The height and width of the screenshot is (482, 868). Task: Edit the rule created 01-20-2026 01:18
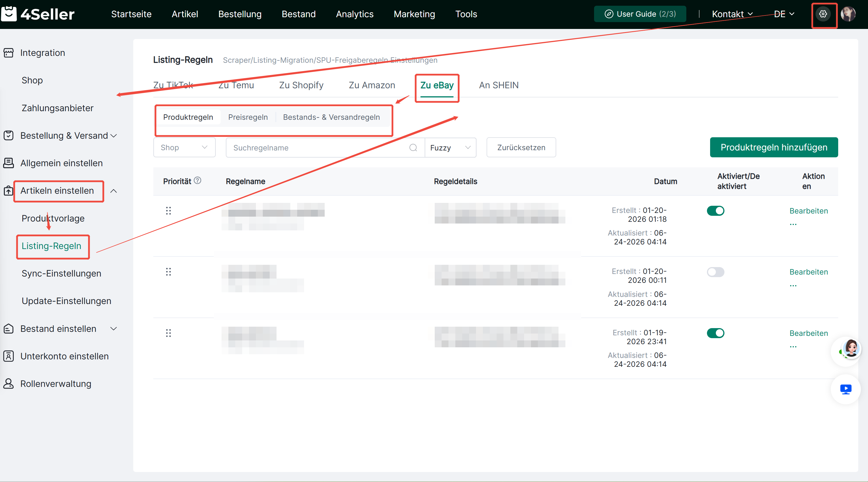tap(808, 211)
